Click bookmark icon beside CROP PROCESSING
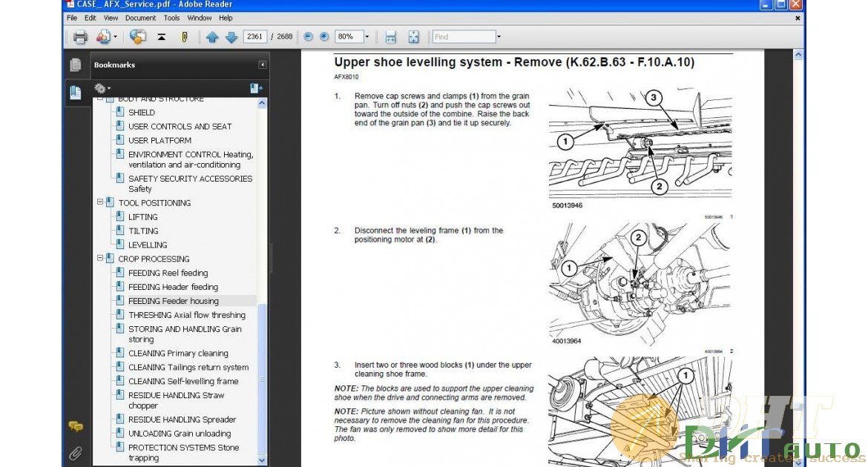 point(110,259)
